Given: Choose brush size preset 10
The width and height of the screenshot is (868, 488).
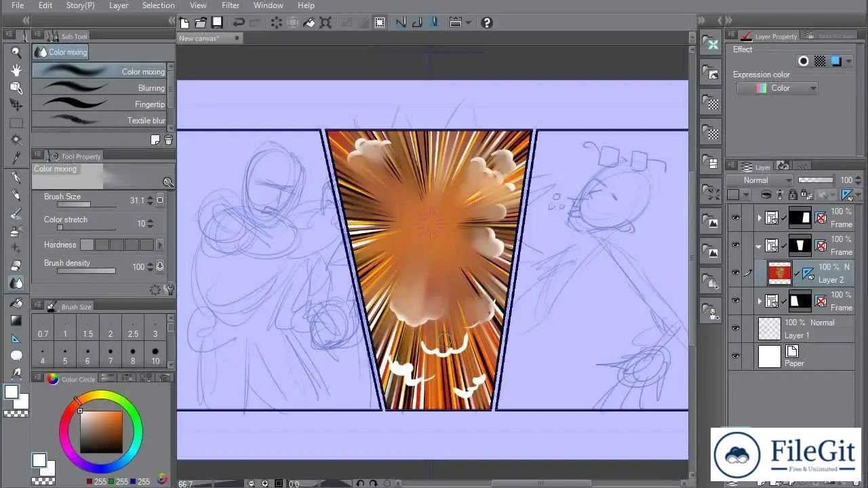Looking at the screenshot, I should (155, 355).
